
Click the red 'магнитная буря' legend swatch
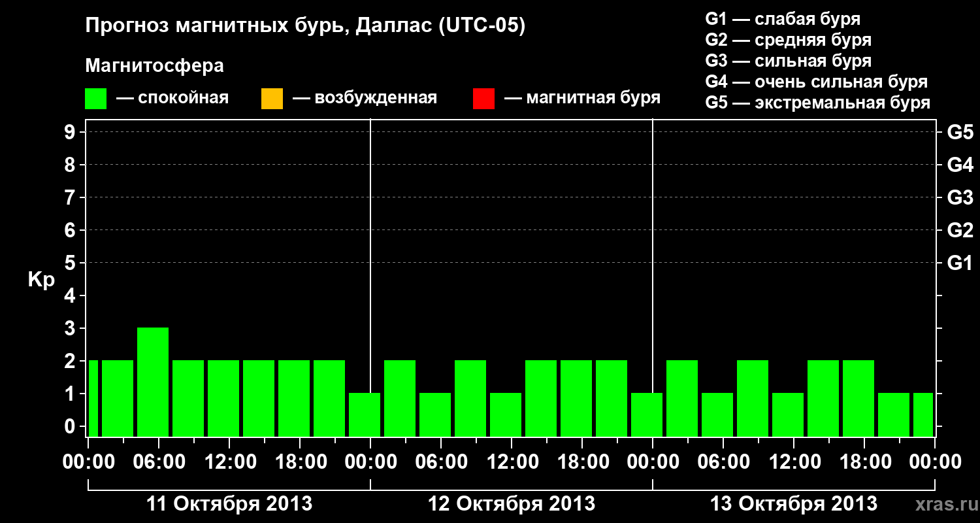point(483,99)
